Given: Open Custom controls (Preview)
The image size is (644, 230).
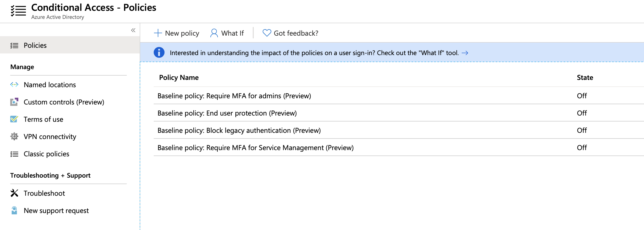Looking at the screenshot, I should tap(64, 102).
